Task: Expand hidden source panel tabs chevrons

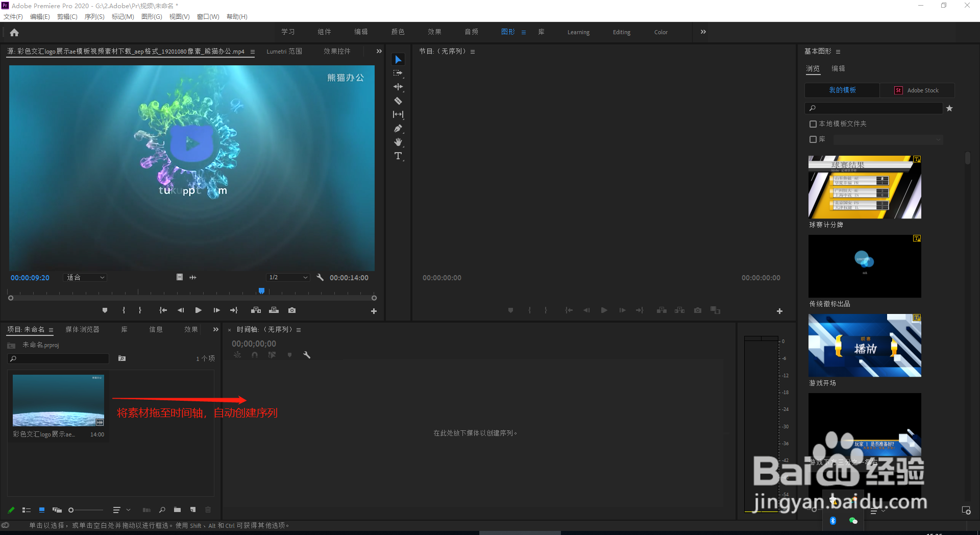Action: [x=379, y=51]
